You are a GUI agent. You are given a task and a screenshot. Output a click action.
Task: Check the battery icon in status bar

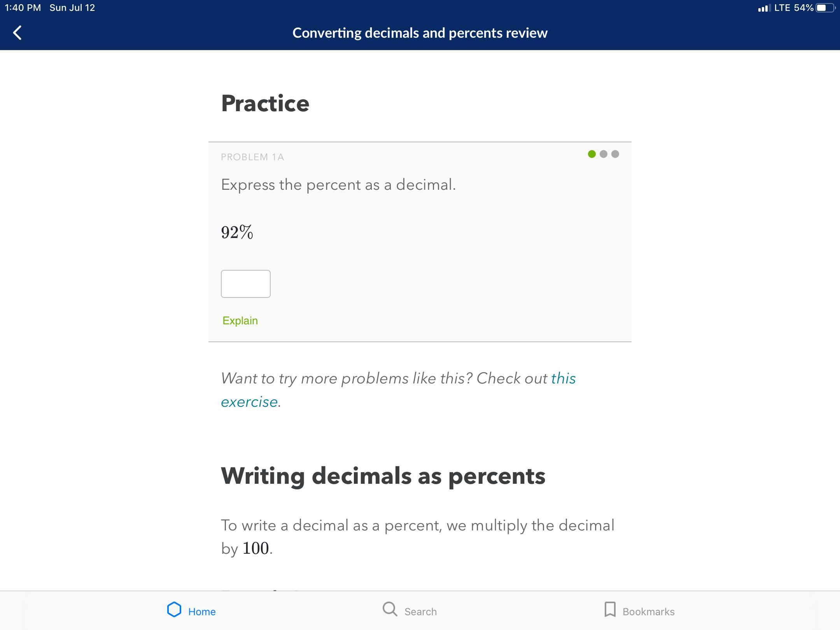coord(824,8)
